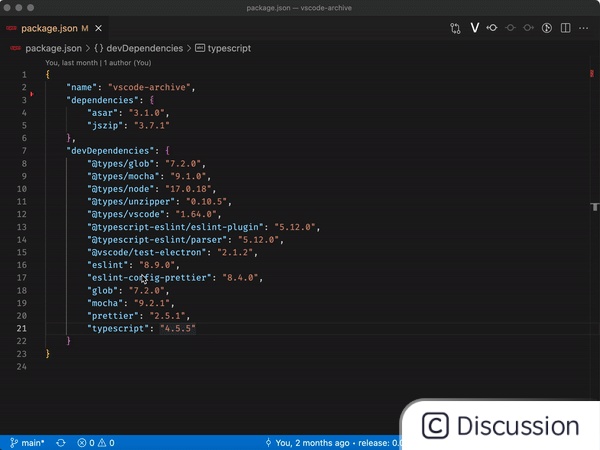The width and height of the screenshot is (600, 450).
Task: Click the "glob" key on line 18
Action: pos(102,290)
